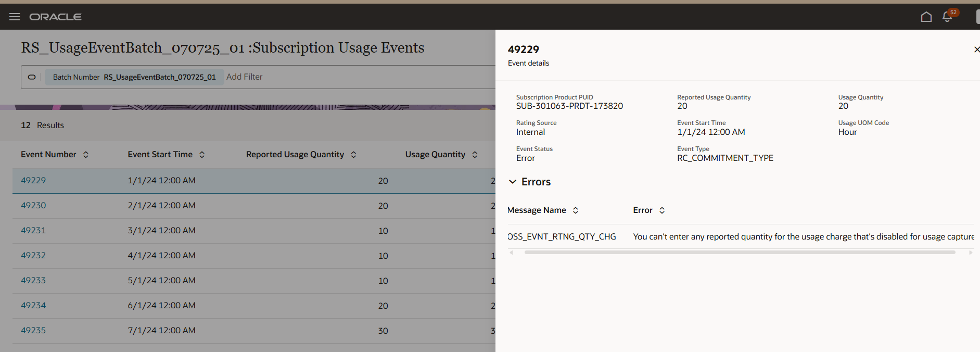Click the error message text about reported quantity

point(804,237)
